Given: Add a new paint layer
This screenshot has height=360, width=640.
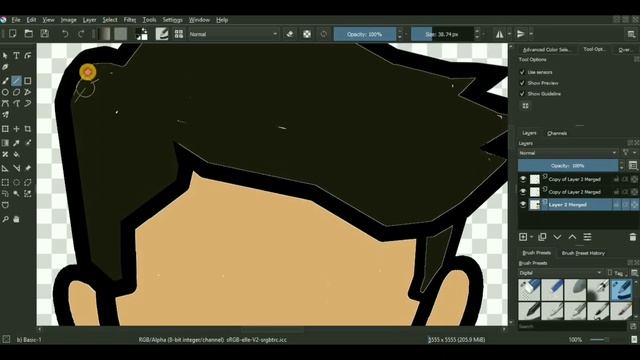Looking at the screenshot, I should pyautogui.click(x=523, y=237).
